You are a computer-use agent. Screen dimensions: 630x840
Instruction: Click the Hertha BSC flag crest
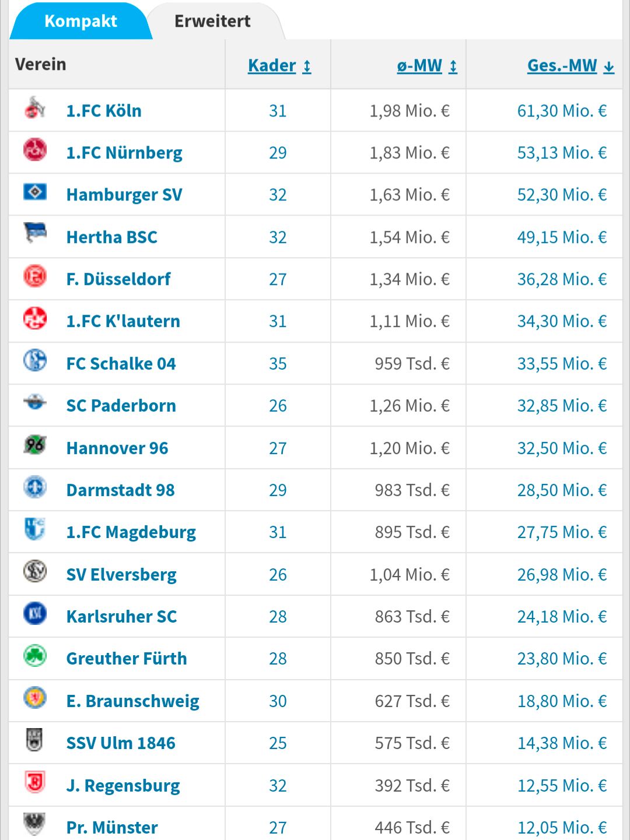[35, 234]
